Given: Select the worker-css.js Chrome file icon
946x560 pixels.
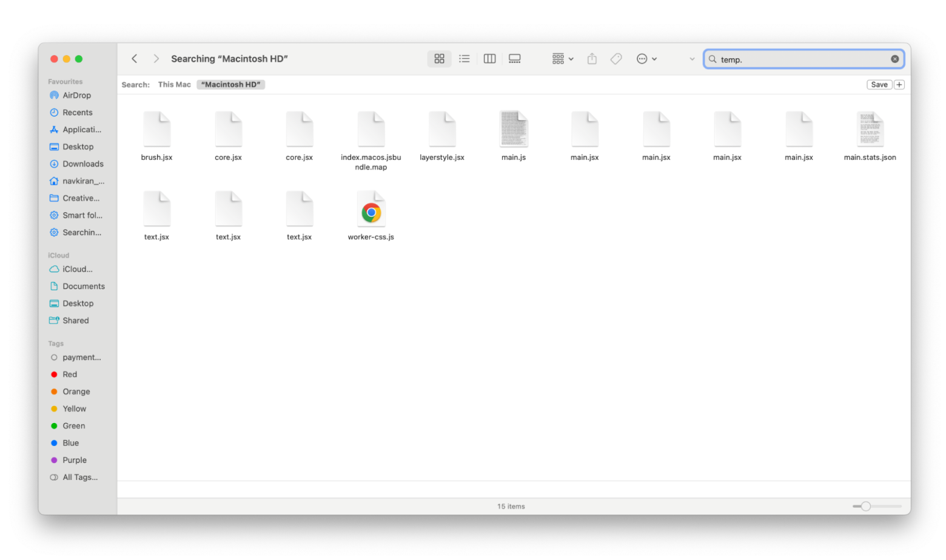Looking at the screenshot, I should point(371,209).
